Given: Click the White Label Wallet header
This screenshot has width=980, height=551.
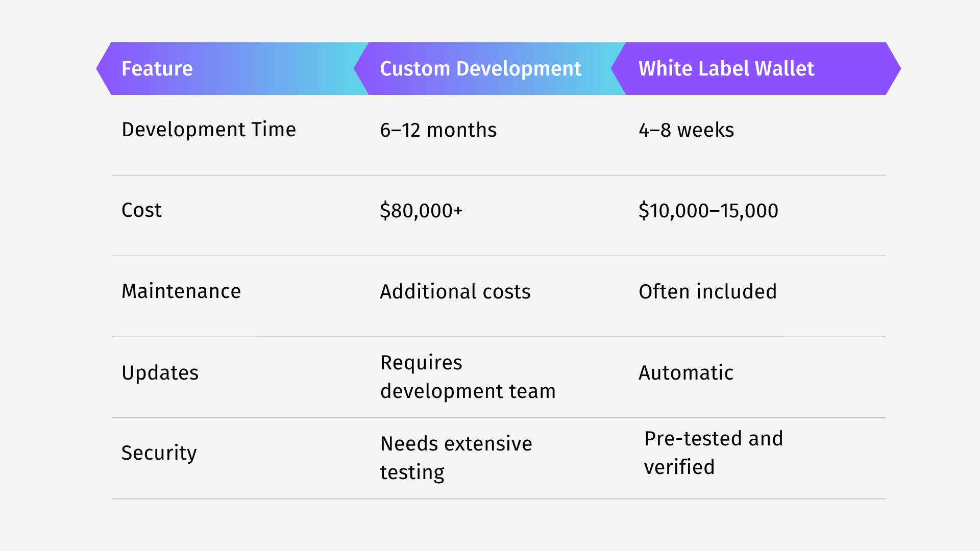Looking at the screenshot, I should (726, 69).
